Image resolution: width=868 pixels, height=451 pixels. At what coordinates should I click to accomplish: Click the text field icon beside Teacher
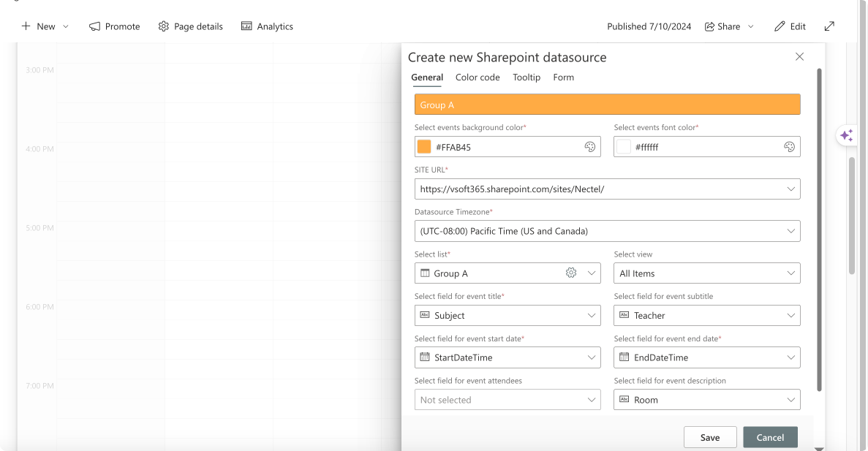624,315
